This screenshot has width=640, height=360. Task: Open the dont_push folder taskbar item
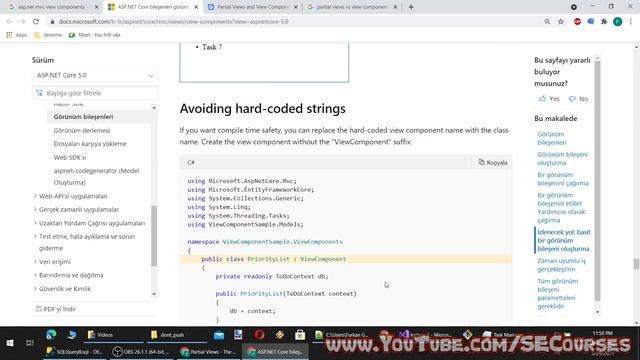176,335
